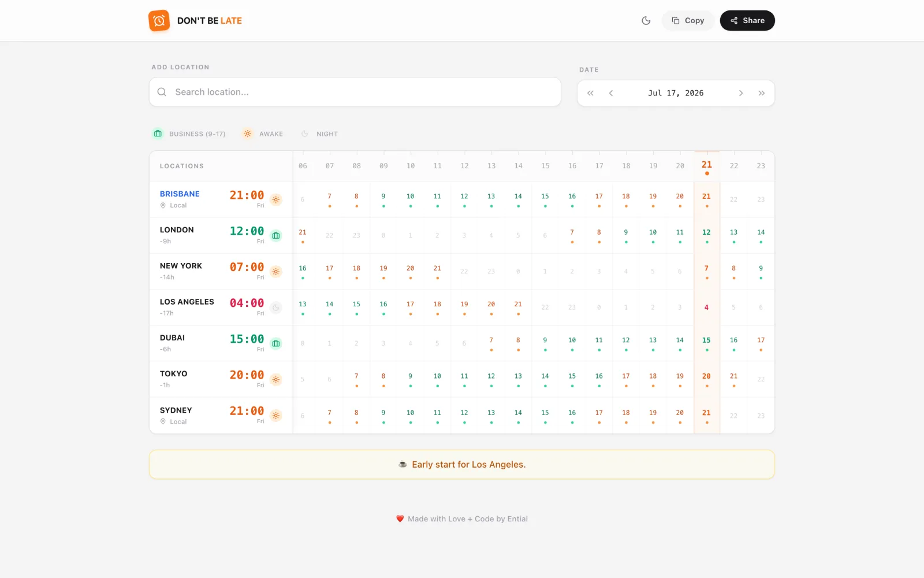Screen dimensions: 924x578
Task: Click the Jul 17, 2026 date label
Action: click(x=676, y=93)
